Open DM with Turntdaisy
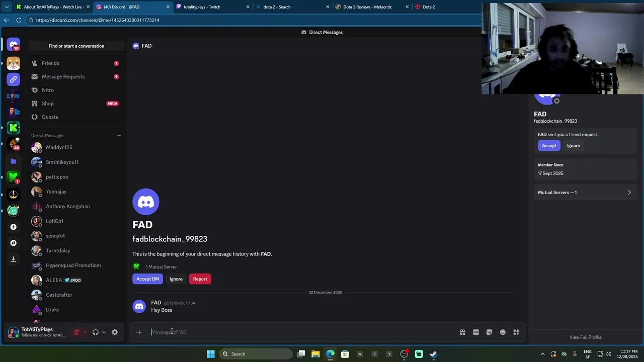Screen dimensions: 644x362 pyautogui.click(x=76, y=250)
